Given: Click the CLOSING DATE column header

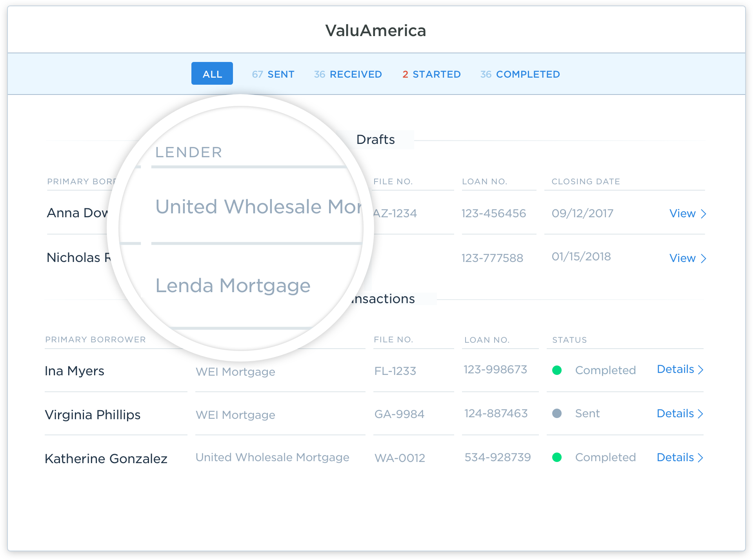Looking at the screenshot, I should point(586,182).
